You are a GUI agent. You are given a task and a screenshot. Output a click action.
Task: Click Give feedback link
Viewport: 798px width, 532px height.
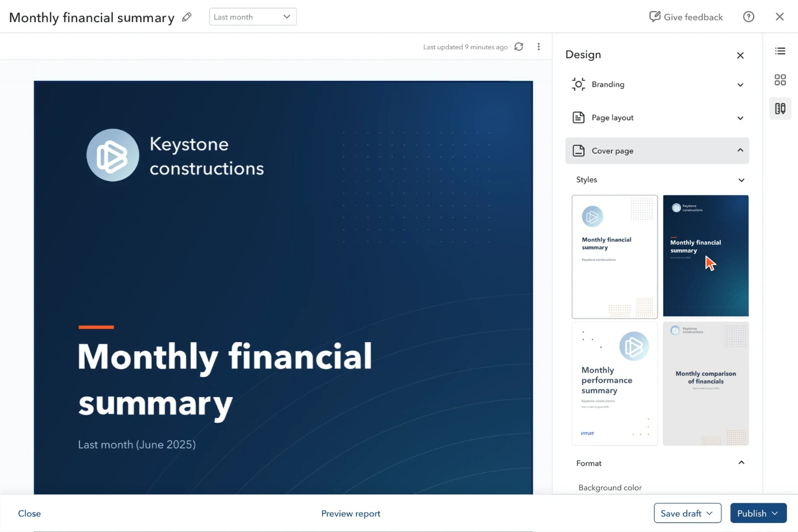[686, 17]
